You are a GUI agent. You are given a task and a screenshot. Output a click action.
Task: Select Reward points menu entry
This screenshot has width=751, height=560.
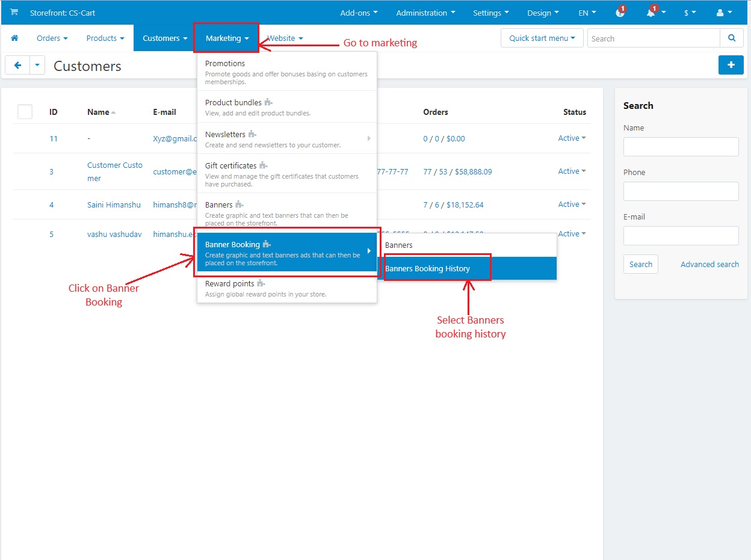(x=287, y=288)
